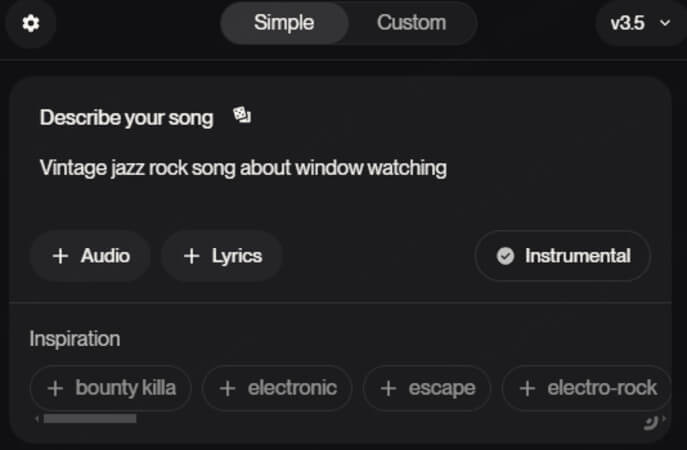The width and height of the screenshot is (687, 450).
Task: Click the scrollbar left arrow
Action: [x=37, y=419]
